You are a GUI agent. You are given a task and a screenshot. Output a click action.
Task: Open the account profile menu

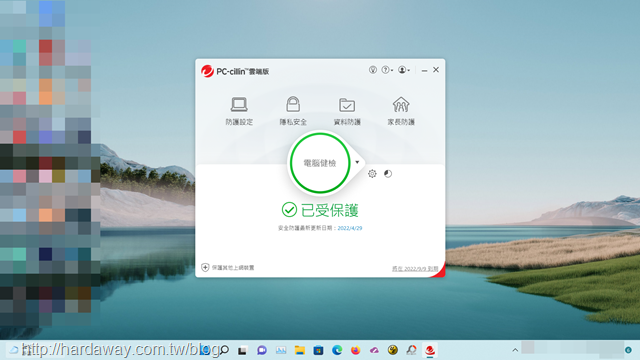click(x=404, y=70)
